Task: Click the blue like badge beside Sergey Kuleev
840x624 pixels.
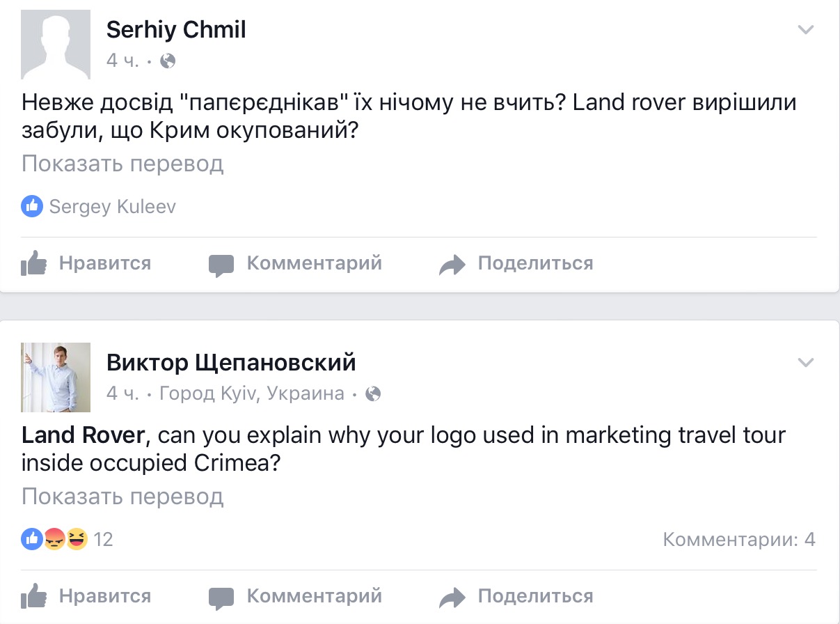Action: (x=32, y=206)
